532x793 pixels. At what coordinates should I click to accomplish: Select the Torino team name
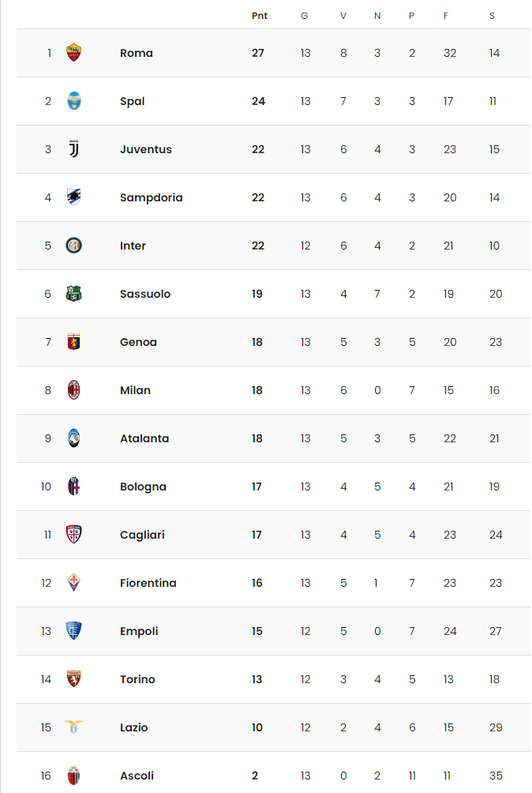[137, 679]
